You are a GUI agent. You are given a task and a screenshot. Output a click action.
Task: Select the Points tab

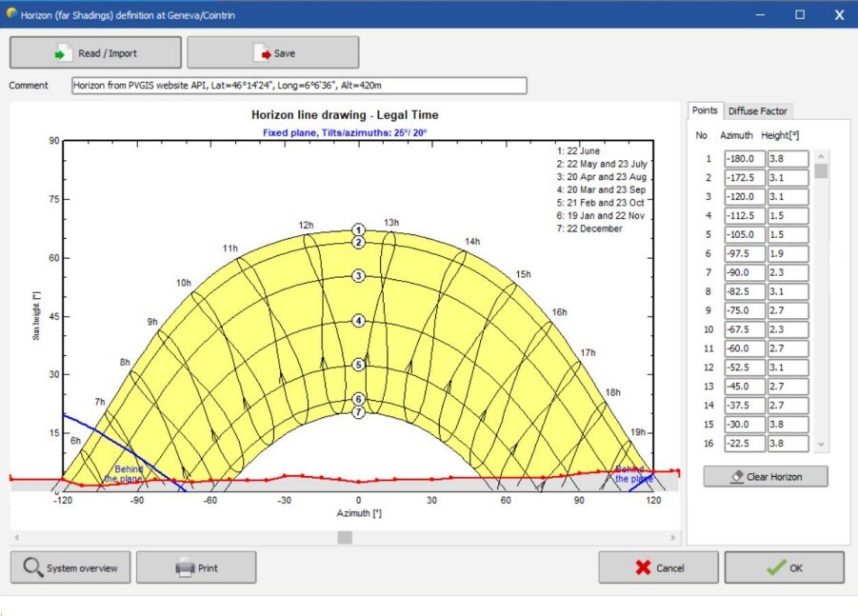(x=705, y=111)
